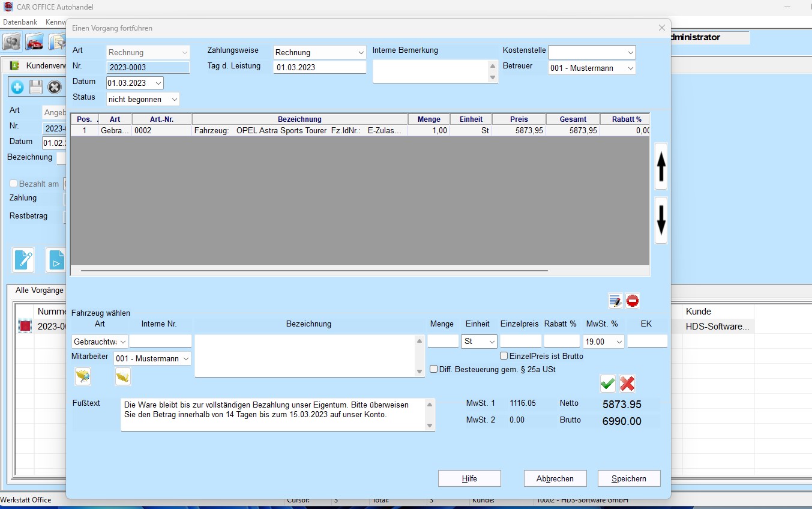
Task: Move position up with the up arrow
Action: (x=661, y=166)
